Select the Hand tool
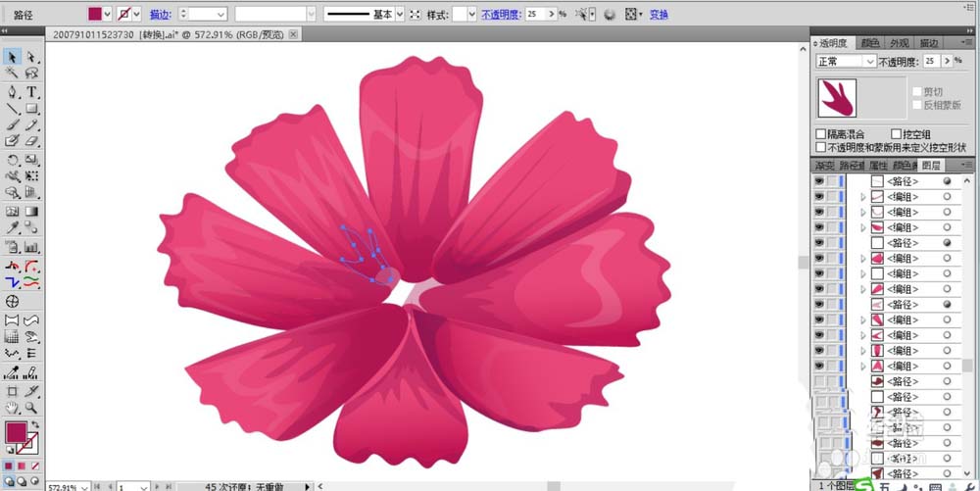 coord(12,408)
